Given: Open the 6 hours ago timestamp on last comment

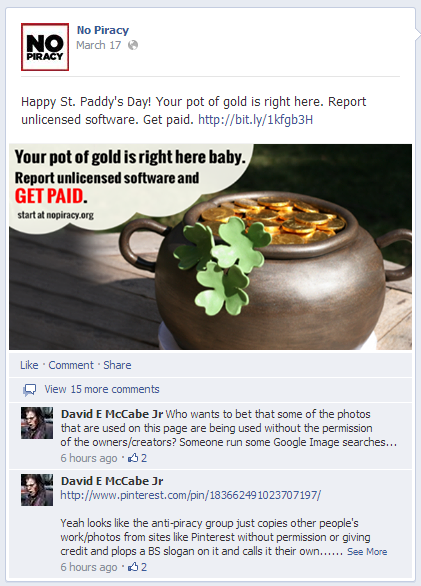Looking at the screenshot, I should tap(89, 567).
